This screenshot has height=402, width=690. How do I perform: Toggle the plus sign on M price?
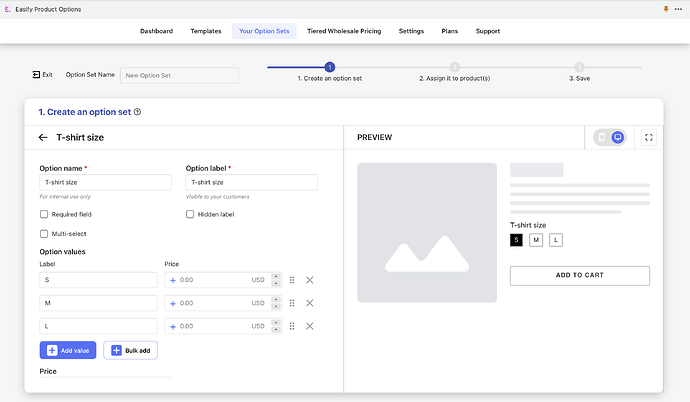click(172, 303)
